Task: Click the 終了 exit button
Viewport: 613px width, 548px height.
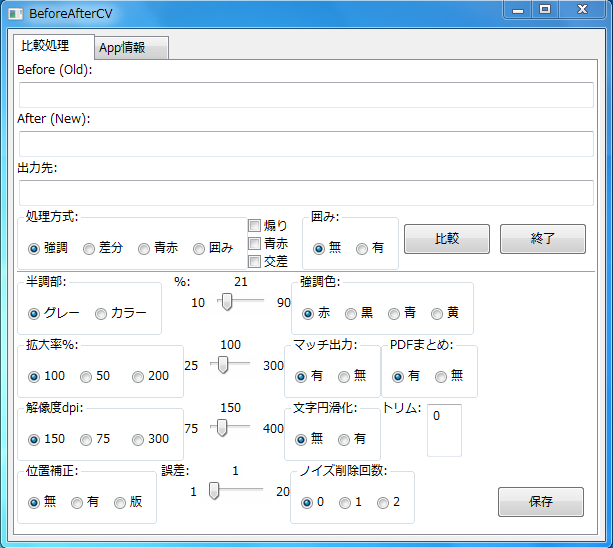Action: (x=543, y=239)
